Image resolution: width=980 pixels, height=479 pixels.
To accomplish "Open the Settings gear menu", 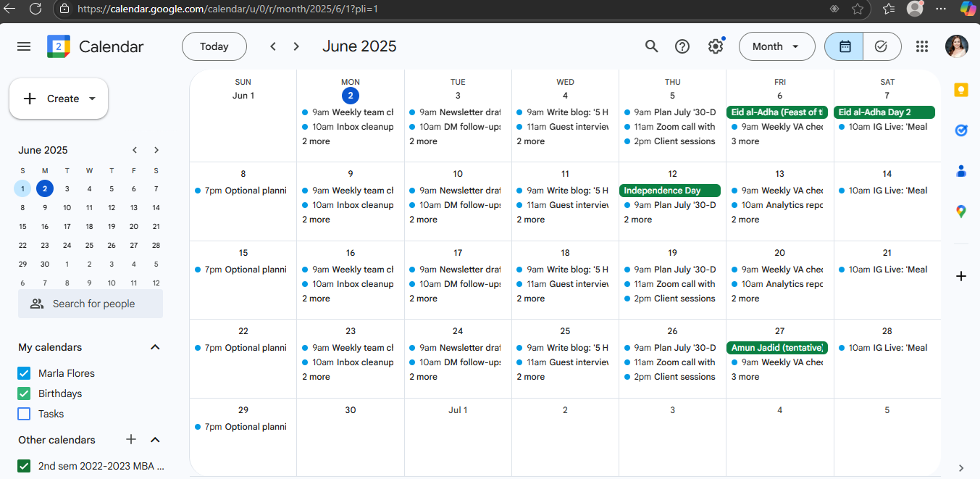I will (x=716, y=46).
